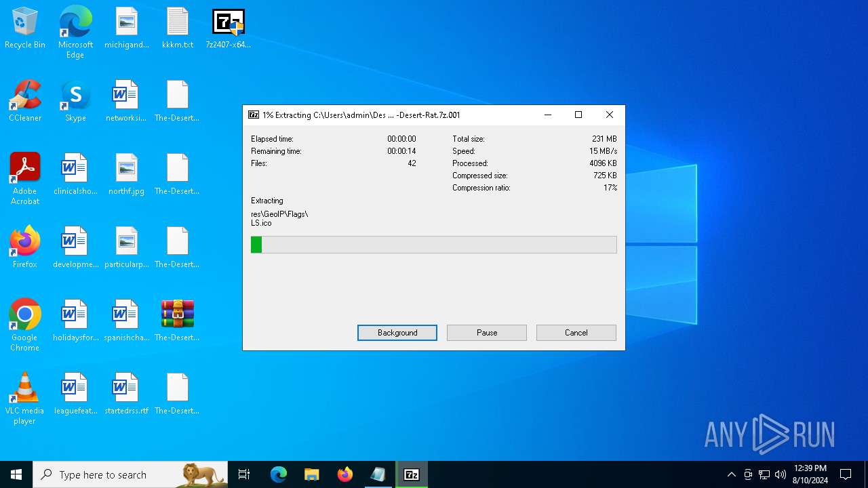
Task: Select the startedrss.rtf document
Action: tap(126, 394)
